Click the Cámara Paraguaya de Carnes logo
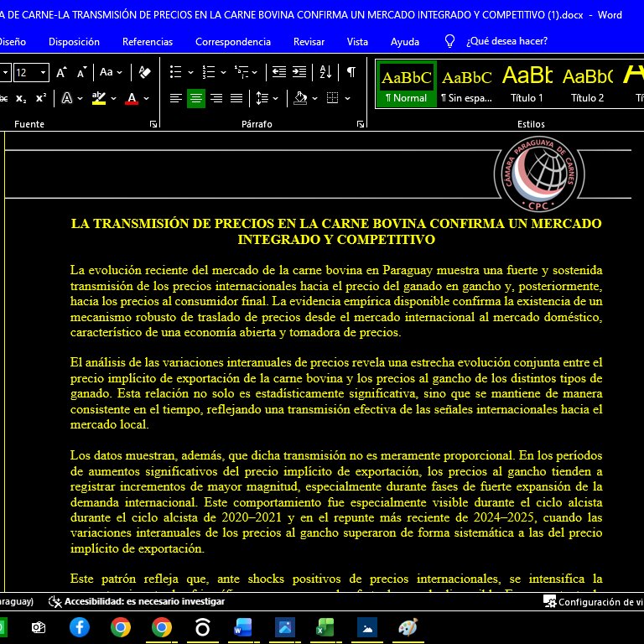The image size is (644, 644). [x=539, y=174]
